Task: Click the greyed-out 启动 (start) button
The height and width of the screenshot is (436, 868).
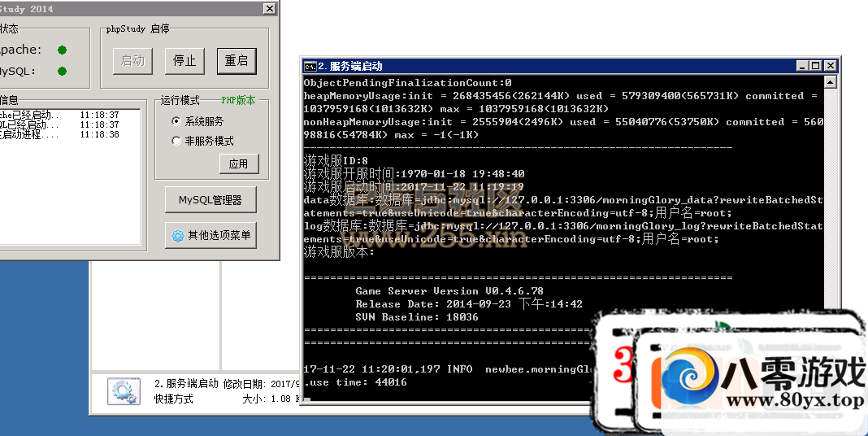Action: (x=132, y=60)
